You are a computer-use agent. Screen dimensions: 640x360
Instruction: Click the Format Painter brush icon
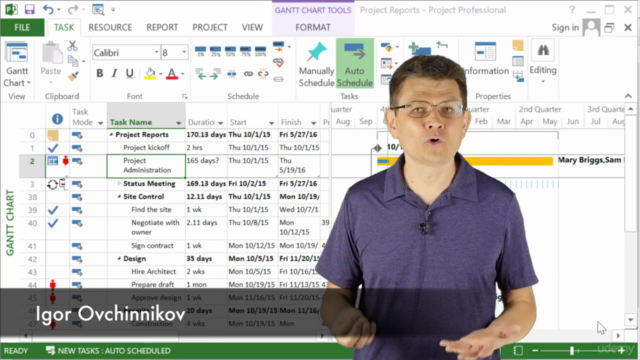tap(73, 76)
